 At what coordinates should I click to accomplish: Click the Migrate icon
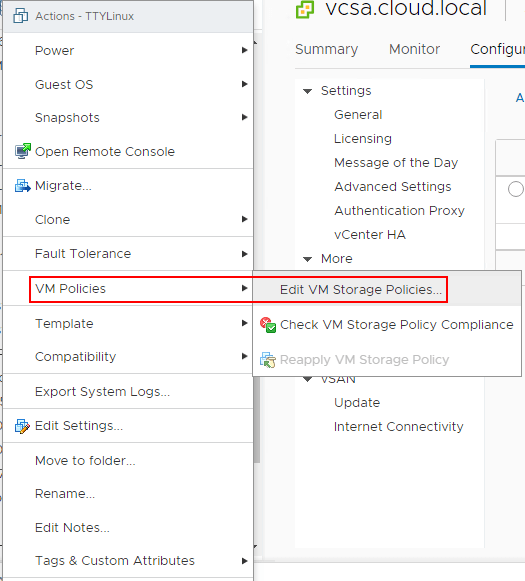(x=23, y=185)
